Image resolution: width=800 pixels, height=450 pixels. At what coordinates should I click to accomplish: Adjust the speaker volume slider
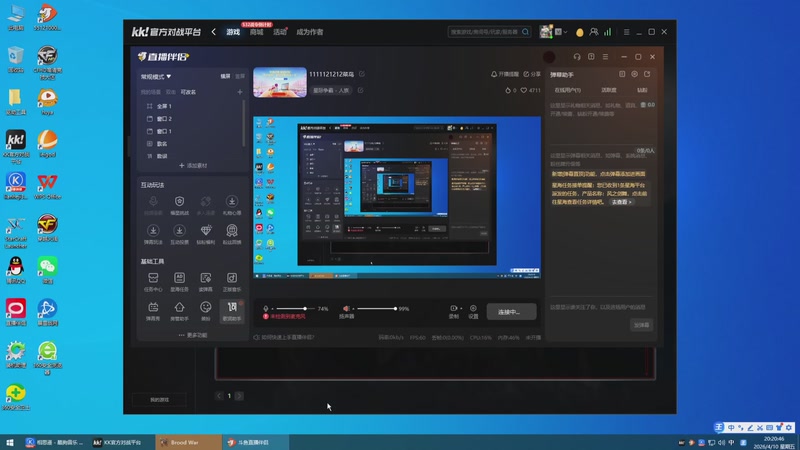point(376,309)
